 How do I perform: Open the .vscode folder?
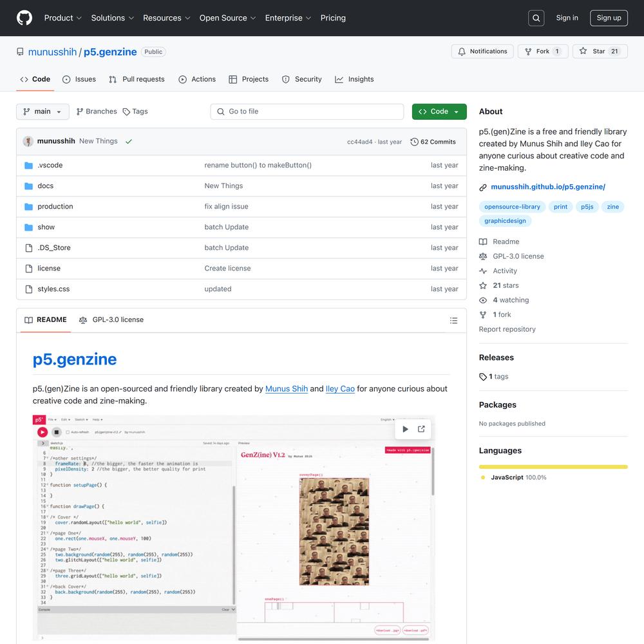pos(50,165)
